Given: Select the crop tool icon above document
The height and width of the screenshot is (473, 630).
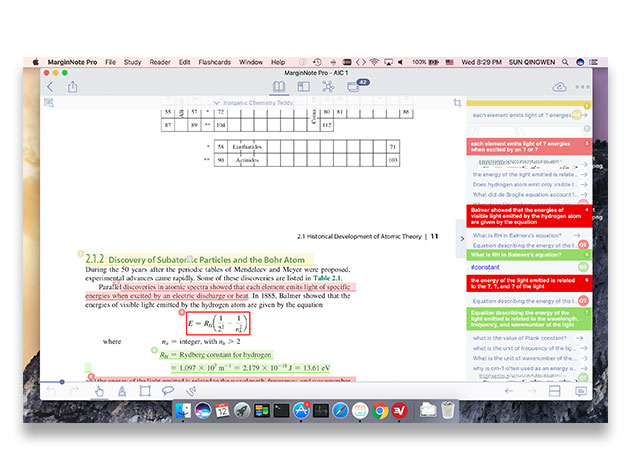Looking at the screenshot, I should 457,103.
